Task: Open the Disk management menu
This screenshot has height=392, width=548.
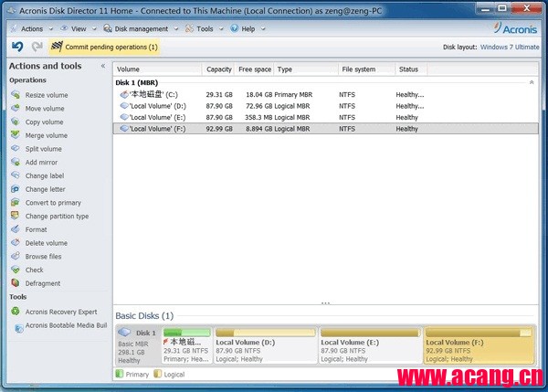Action: pos(142,28)
